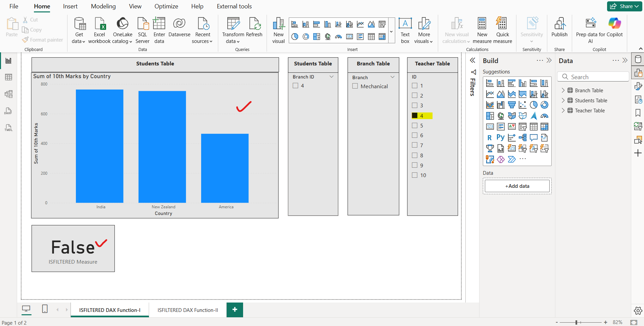Open the DAX query view

[9, 111]
